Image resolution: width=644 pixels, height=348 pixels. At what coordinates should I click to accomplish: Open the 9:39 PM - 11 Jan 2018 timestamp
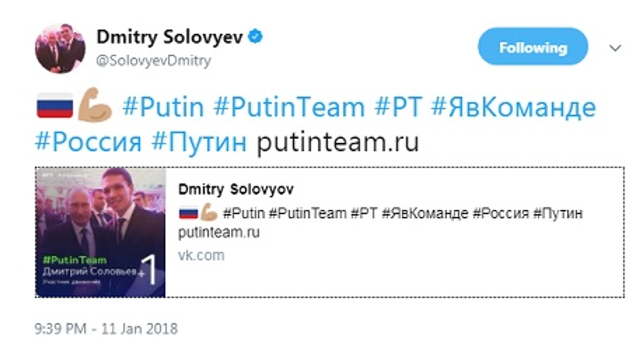point(106,329)
